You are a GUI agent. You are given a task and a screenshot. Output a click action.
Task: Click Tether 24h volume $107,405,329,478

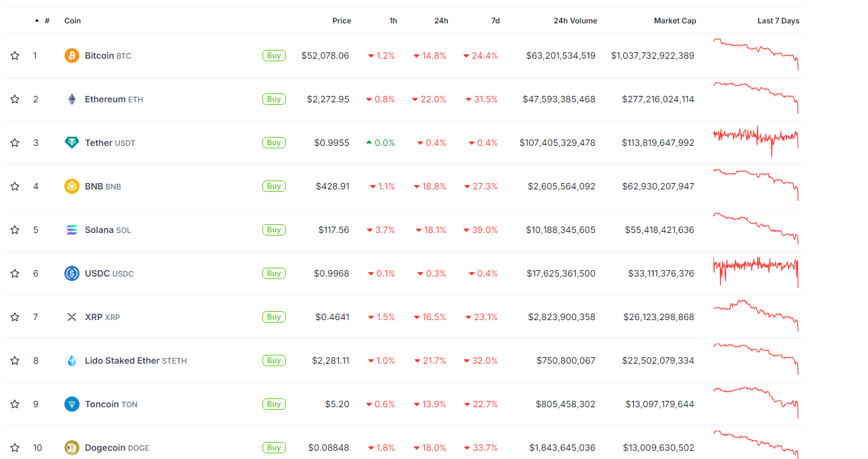point(558,143)
